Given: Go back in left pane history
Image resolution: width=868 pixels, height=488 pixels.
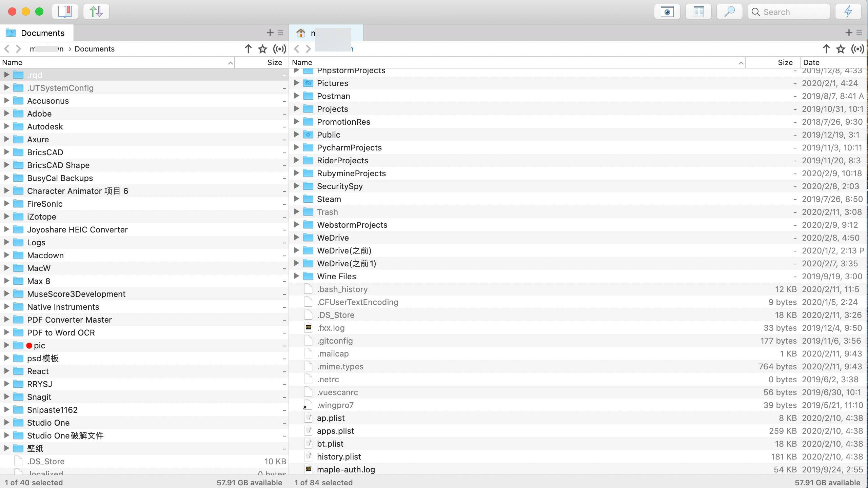Looking at the screenshot, I should [7, 49].
